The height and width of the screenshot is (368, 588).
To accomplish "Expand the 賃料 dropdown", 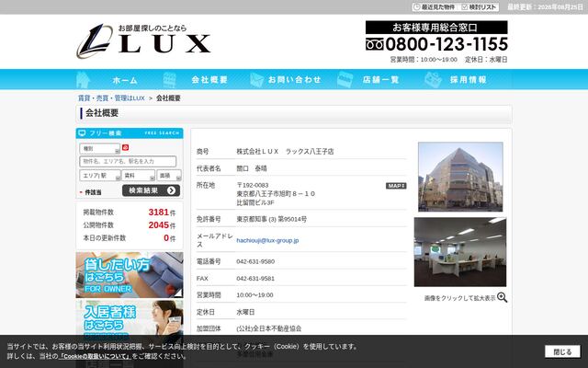I will (138, 176).
